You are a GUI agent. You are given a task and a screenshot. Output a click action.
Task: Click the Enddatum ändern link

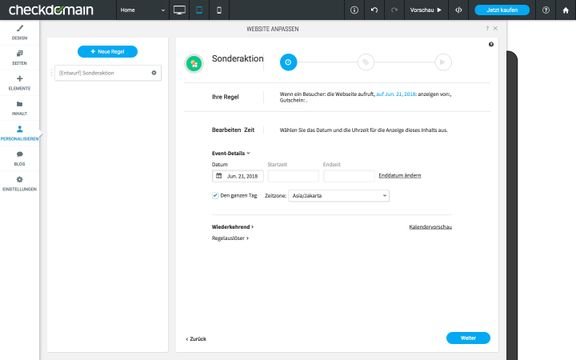pos(400,175)
